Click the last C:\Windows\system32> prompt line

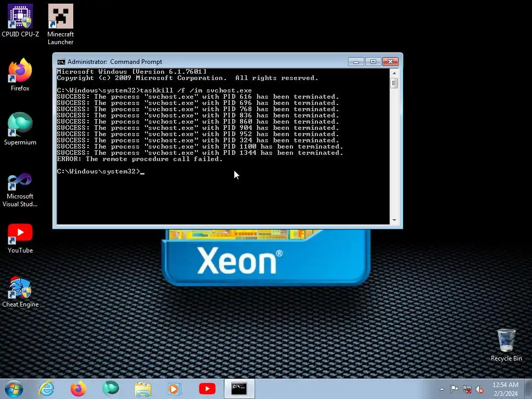[x=100, y=171]
